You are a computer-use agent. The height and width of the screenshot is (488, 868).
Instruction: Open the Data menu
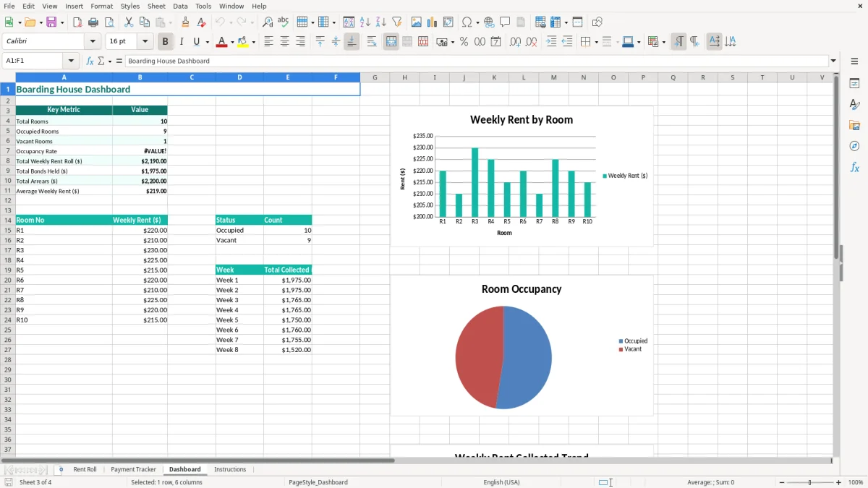(x=180, y=6)
